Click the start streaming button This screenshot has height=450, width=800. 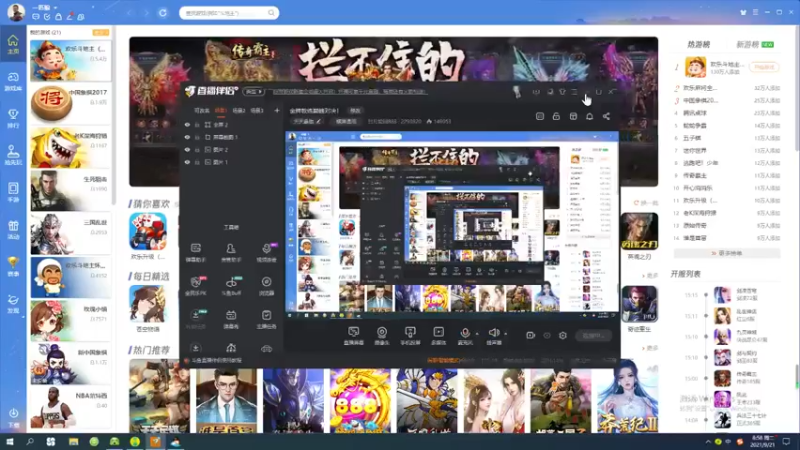[593, 336]
